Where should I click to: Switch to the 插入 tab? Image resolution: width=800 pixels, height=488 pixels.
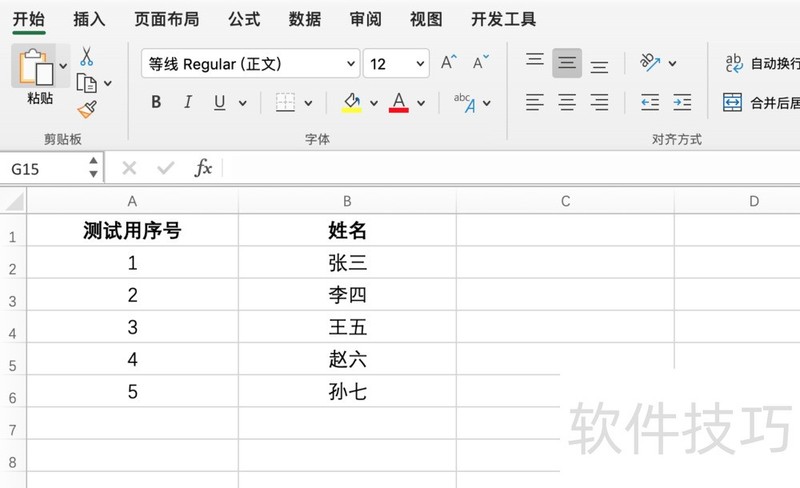pos(89,19)
